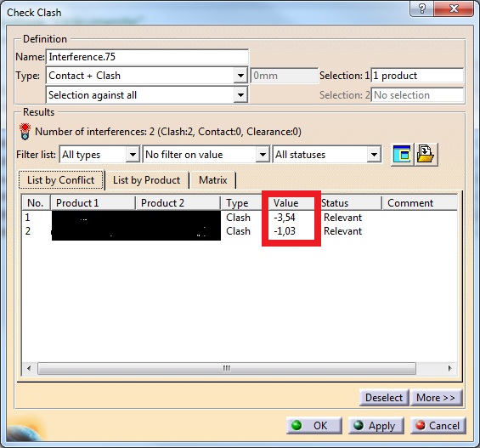Image resolution: width=480 pixels, height=448 pixels.
Task: Click the red interference status light icon
Action: click(x=25, y=132)
